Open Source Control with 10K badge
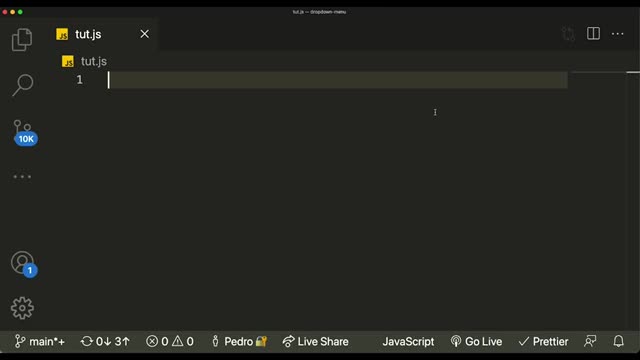The width and height of the screenshot is (640, 360). [x=24, y=132]
